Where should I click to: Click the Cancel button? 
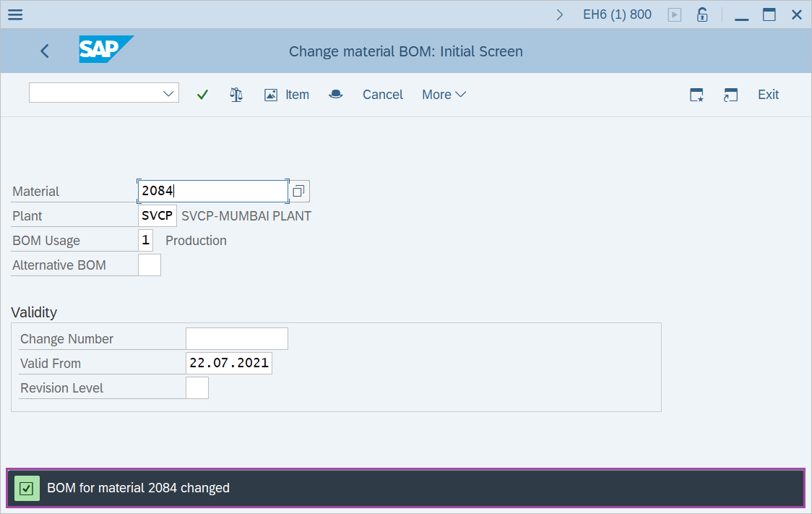(x=383, y=95)
